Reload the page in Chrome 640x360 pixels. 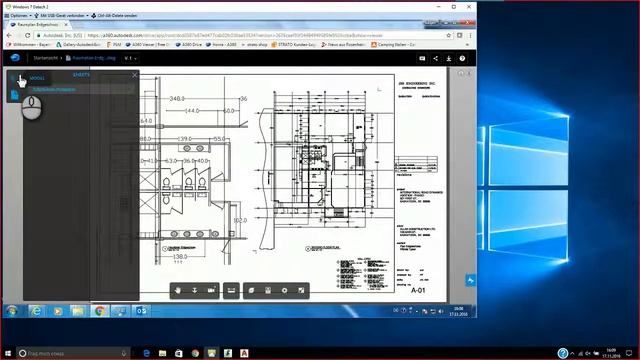pyautogui.click(x=28, y=36)
